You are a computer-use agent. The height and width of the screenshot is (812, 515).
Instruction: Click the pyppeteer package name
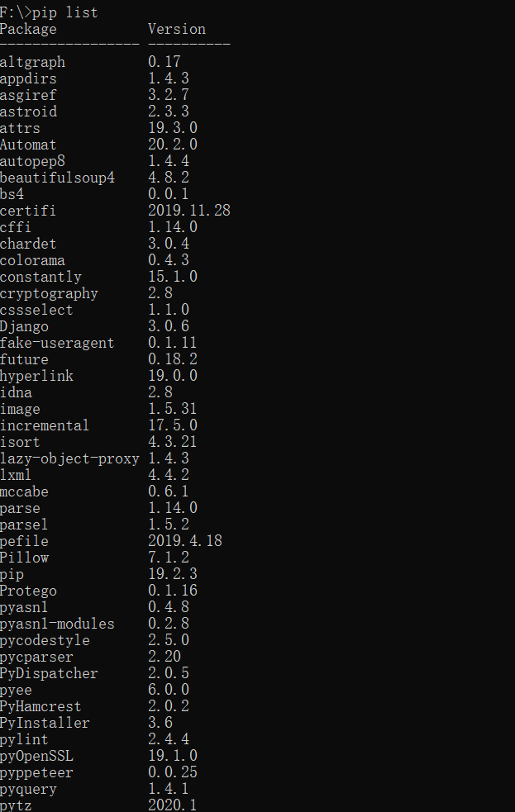(x=36, y=773)
